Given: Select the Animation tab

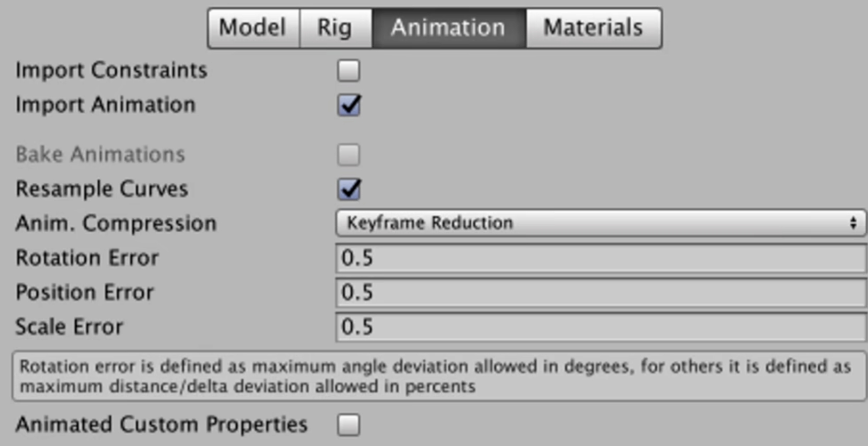Looking at the screenshot, I should coord(448,28).
